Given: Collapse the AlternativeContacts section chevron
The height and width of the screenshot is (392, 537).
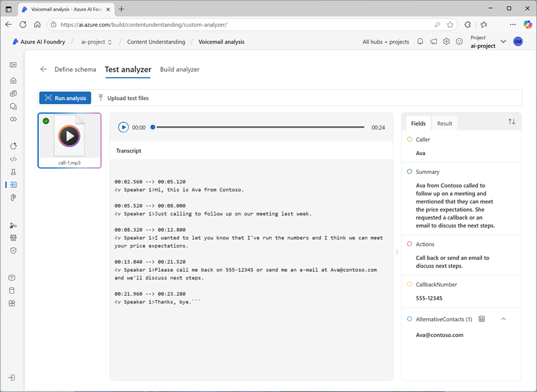Looking at the screenshot, I should (x=503, y=319).
